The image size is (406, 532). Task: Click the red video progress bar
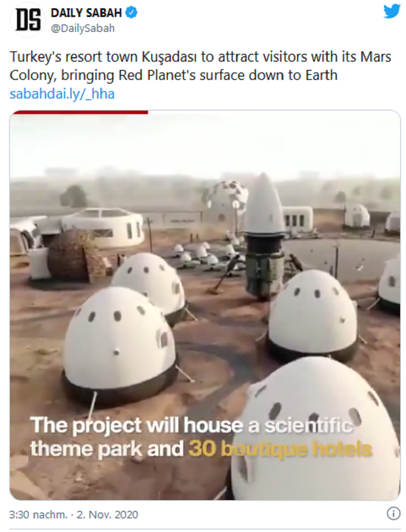(x=80, y=112)
